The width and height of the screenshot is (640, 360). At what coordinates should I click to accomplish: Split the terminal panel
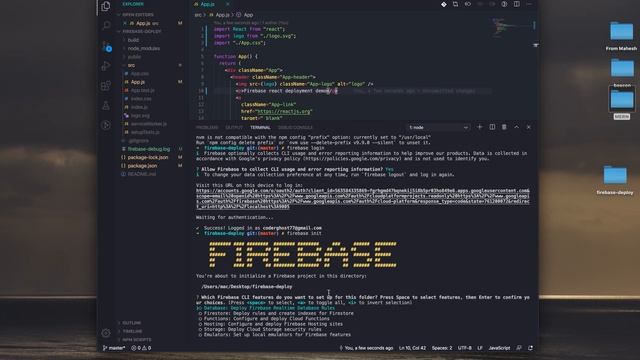(492, 127)
